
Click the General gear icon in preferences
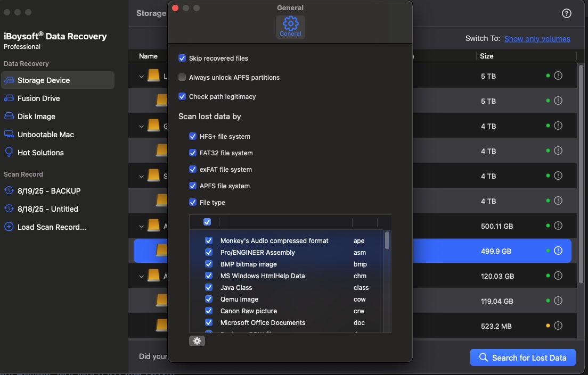[x=290, y=26]
